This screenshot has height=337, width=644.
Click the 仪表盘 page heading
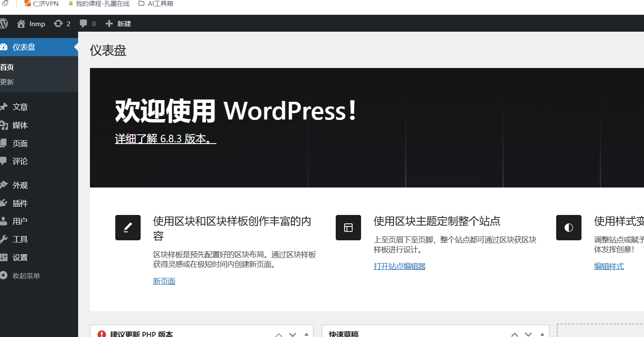point(108,51)
